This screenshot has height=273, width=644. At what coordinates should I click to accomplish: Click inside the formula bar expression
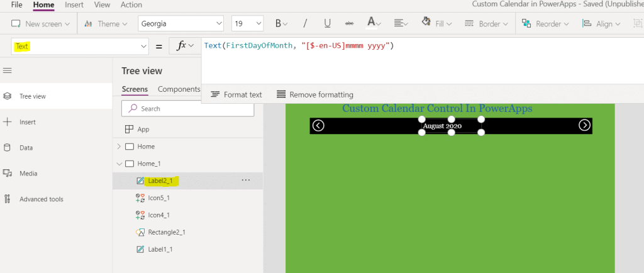299,46
